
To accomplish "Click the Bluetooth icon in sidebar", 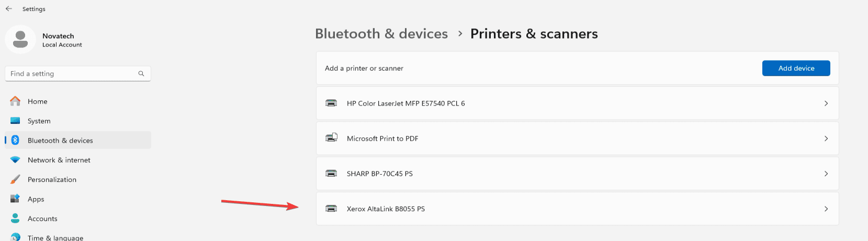I will point(15,140).
